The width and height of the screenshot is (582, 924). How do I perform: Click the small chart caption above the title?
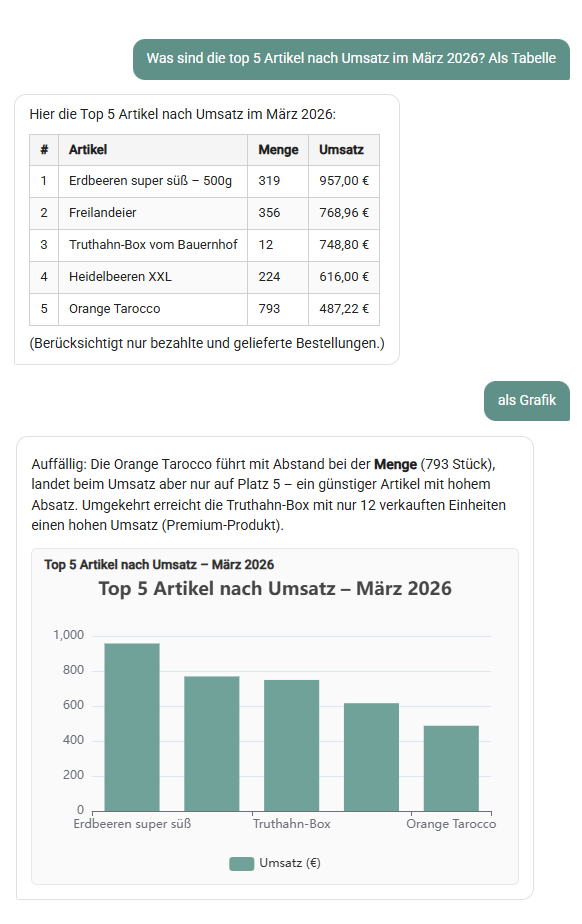pyautogui.click(x=159, y=565)
